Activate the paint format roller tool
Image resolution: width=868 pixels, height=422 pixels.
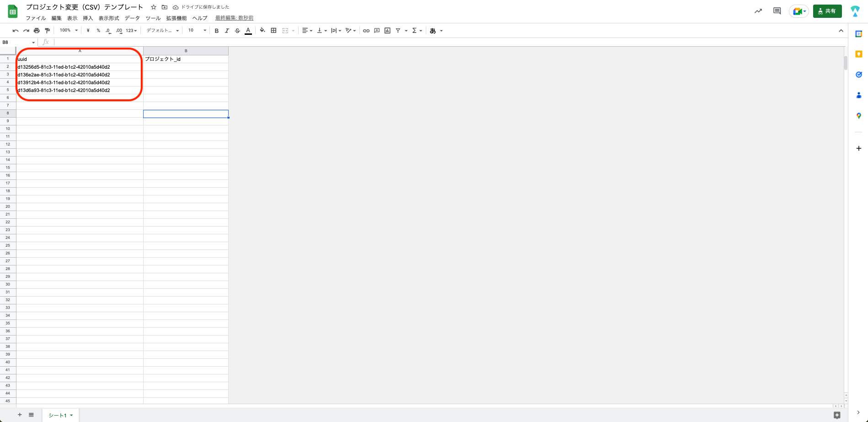click(x=47, y=31)
